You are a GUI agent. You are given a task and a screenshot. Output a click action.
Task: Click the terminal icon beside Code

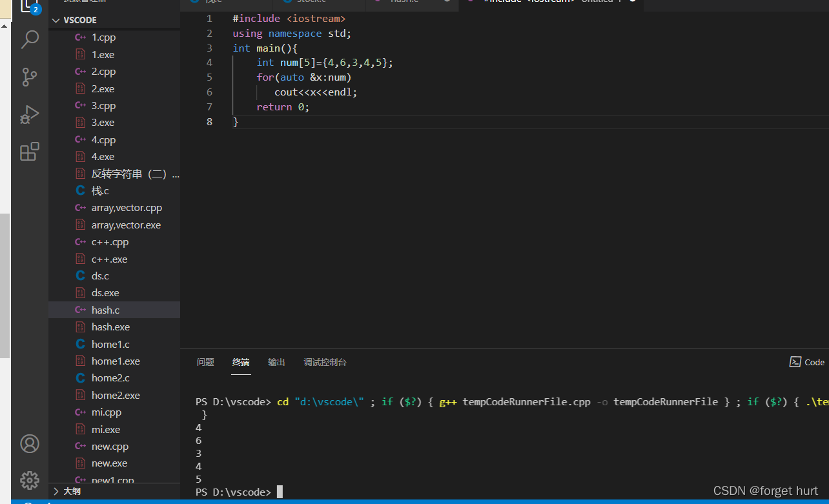[x=795, y=362]
